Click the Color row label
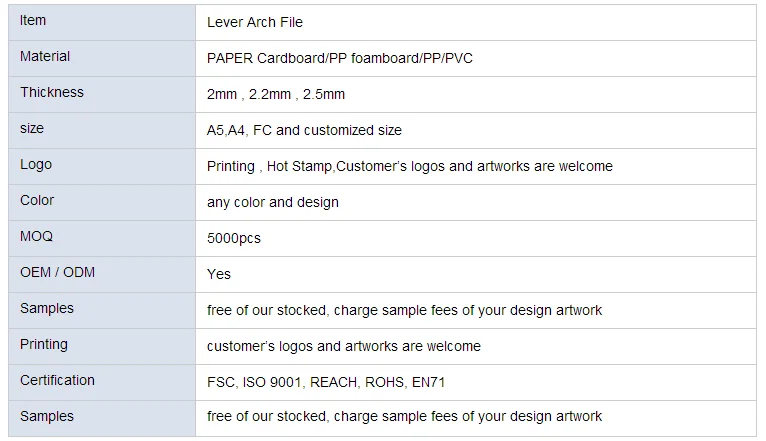The image size is (766, 441). (x=37, y=201)
